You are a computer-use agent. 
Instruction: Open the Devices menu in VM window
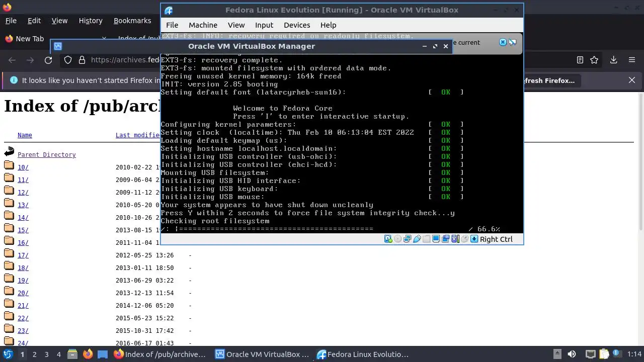coord(297,25)
